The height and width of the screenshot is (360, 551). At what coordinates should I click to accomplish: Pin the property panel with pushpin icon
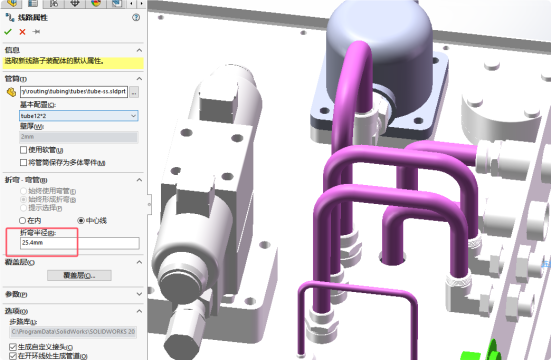[x=36, y=32]
